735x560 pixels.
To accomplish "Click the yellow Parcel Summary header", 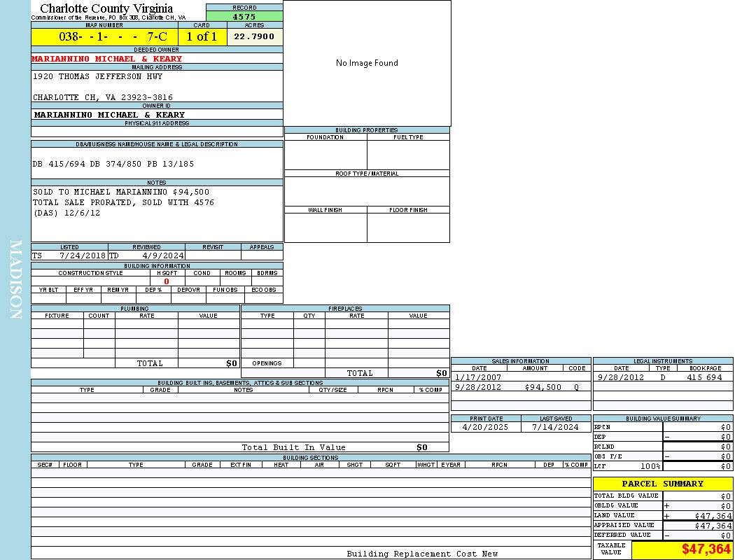I will (x=662, y=484).
